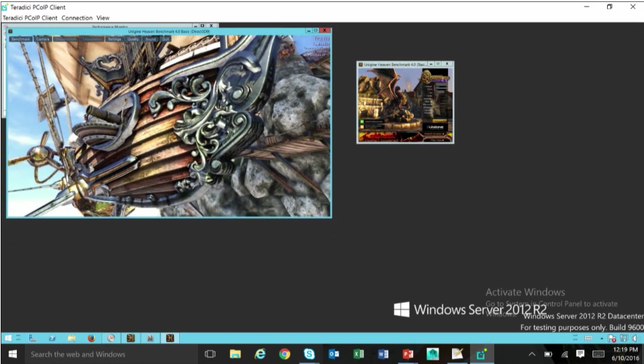Open the local Action Center notifications icon

(580, 354)
